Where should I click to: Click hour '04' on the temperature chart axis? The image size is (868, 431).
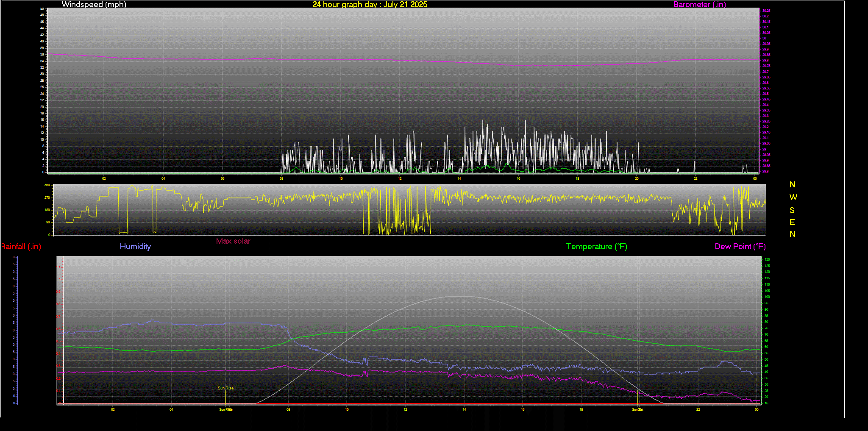click(x=171, y=409)
